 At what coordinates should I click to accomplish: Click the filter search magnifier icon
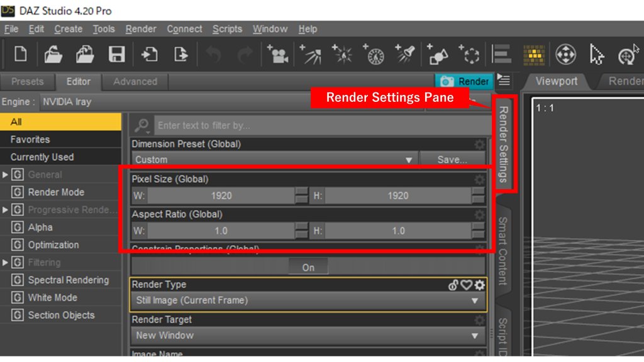click(x=142, y=125)
